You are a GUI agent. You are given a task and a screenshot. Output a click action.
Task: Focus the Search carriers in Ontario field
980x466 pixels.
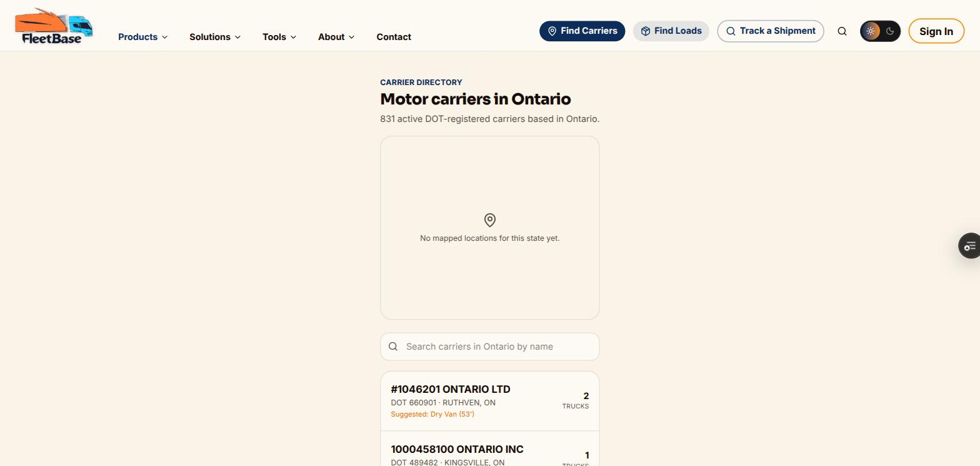[490, 347]
